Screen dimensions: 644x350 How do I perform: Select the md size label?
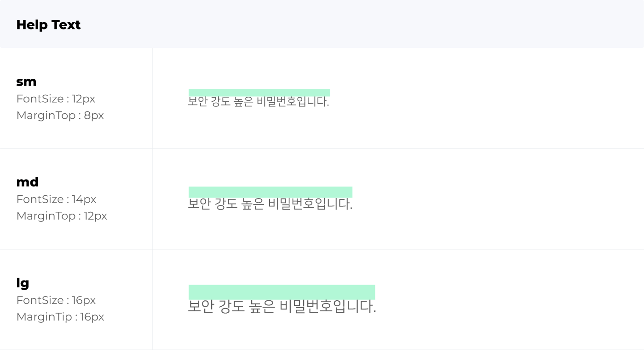27,182
